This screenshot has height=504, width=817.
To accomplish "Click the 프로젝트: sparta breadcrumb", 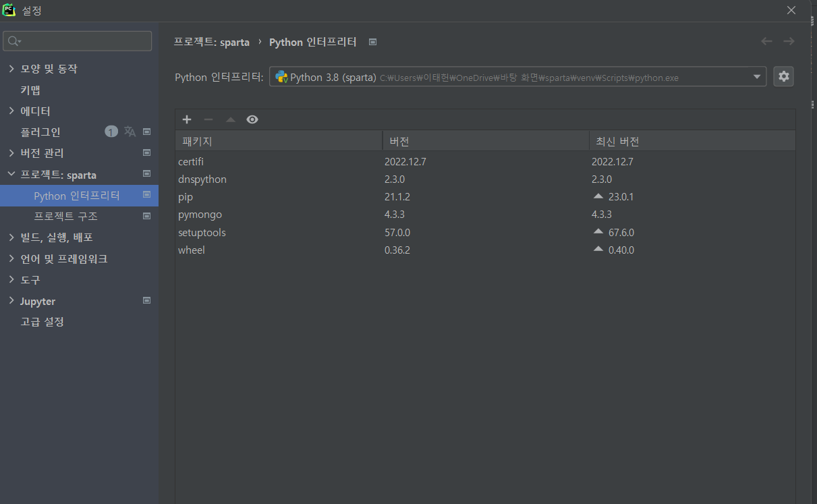I will click(212, 42).
